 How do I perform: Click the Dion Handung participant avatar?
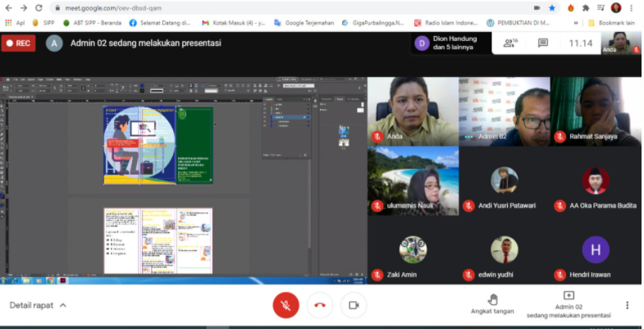422,43
